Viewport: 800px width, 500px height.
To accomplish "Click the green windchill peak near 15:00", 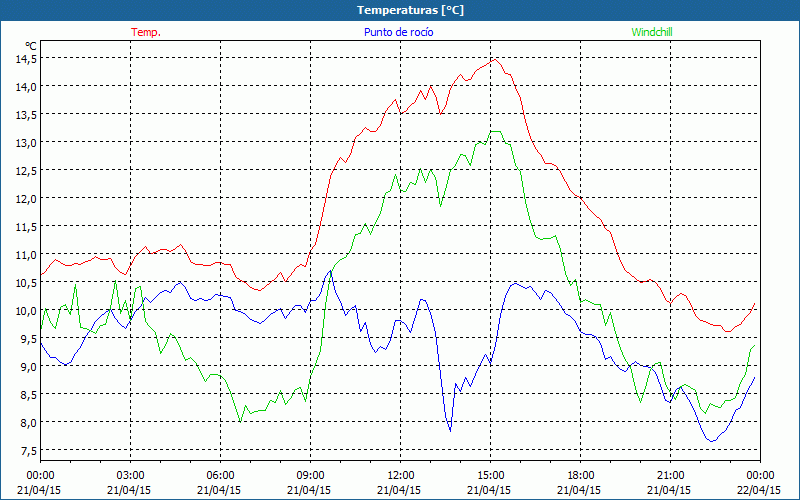I will point(495,132).
